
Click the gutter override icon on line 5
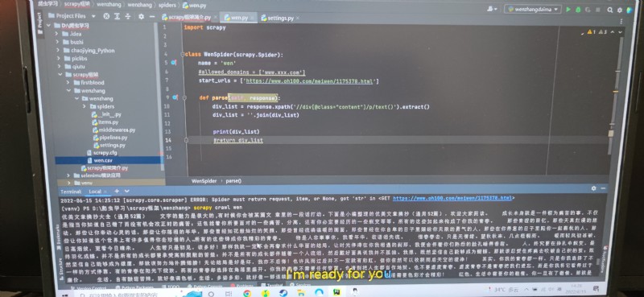[174, 64]
